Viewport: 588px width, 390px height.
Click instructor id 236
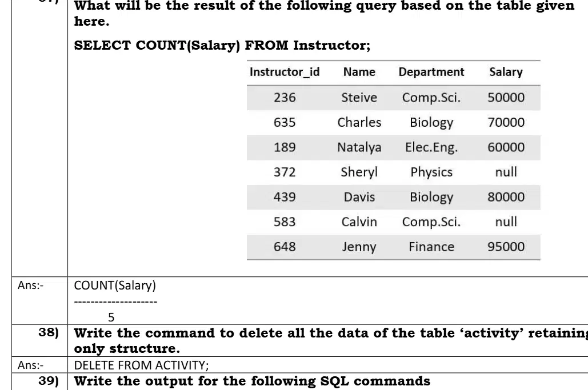(x=285, y=98)
